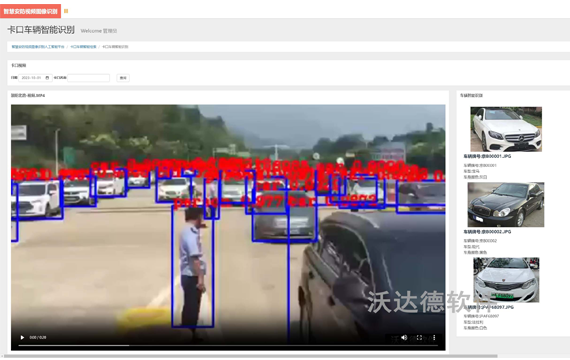Click the horizontal scrollbar at page bottom

pos(250,356)
